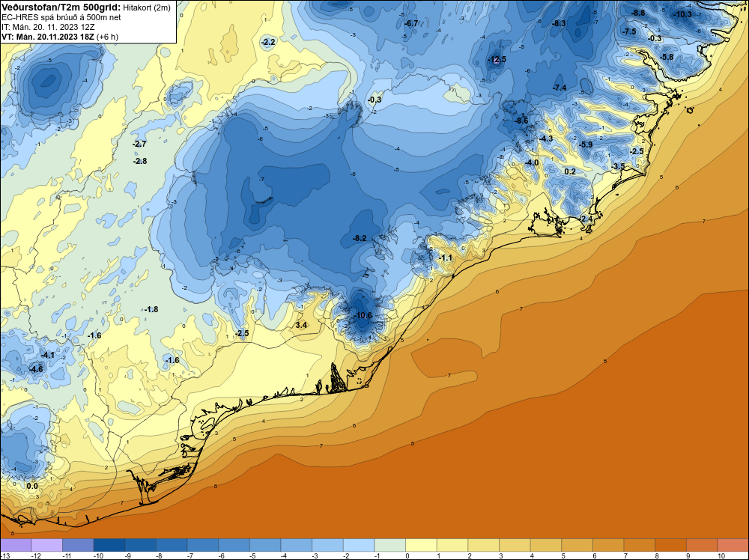Click the -4.3 temperature value

point(545,139)
